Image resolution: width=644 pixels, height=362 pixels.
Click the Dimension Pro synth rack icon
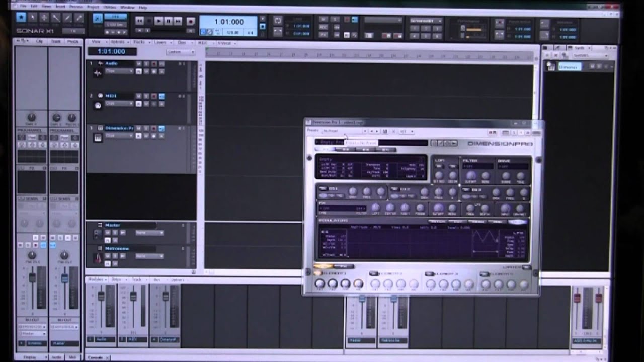(x=551, y=66)
